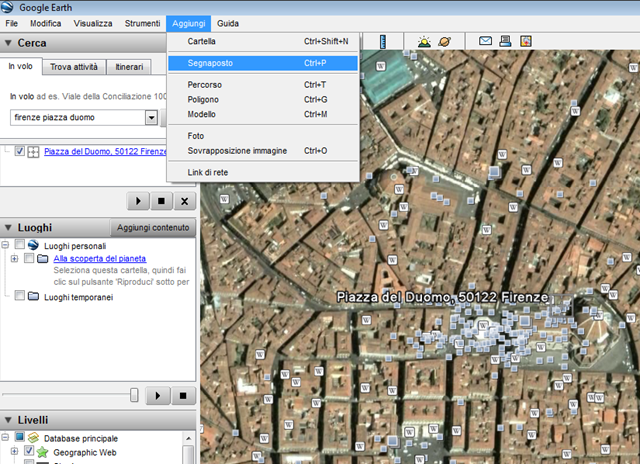Collapse the Database principale tree
640x464 pixels.
[5, 437]
